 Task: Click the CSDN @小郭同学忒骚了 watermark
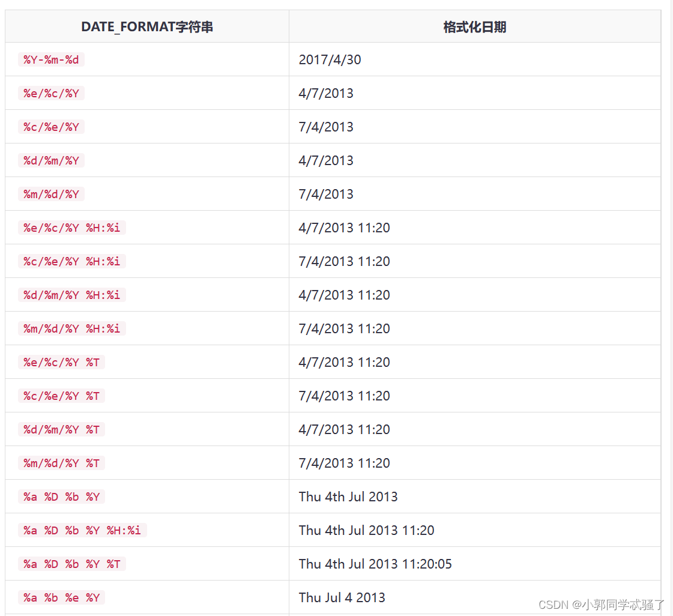(602, 605)
